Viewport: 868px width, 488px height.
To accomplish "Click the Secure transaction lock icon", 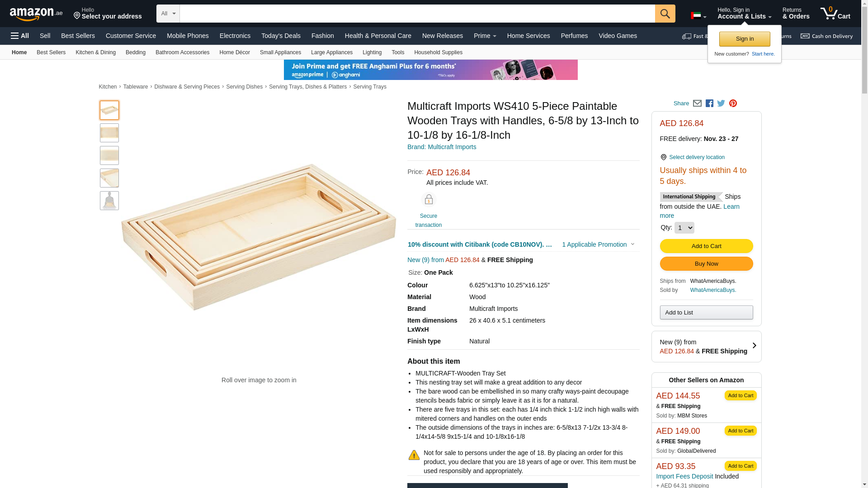I will click(428, 200).
